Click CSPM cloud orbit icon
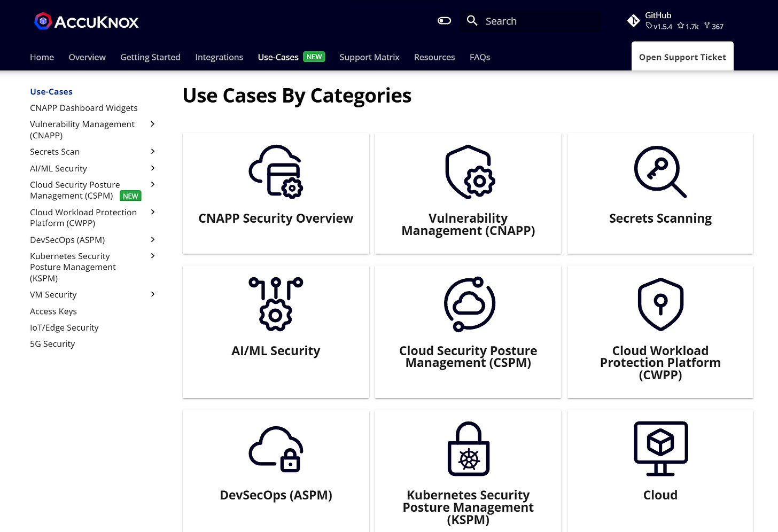This screenshot has width=778, height=532. click(470, 304)
